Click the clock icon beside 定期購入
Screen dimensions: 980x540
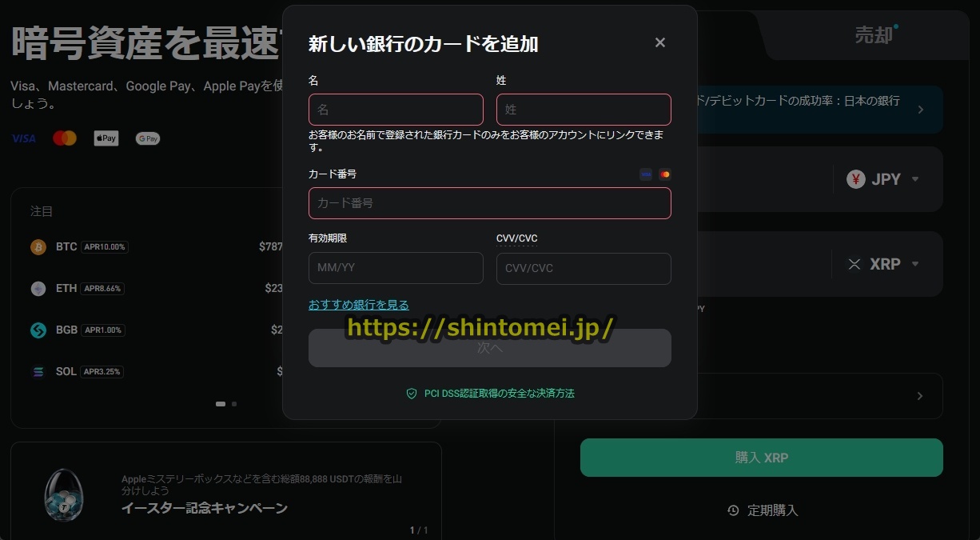pos(733,510)
